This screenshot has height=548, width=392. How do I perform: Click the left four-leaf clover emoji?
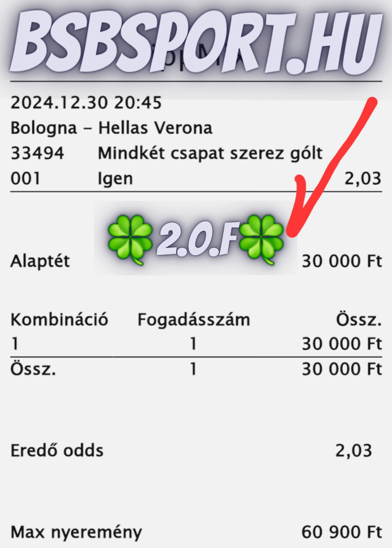[x=130, y=240]
